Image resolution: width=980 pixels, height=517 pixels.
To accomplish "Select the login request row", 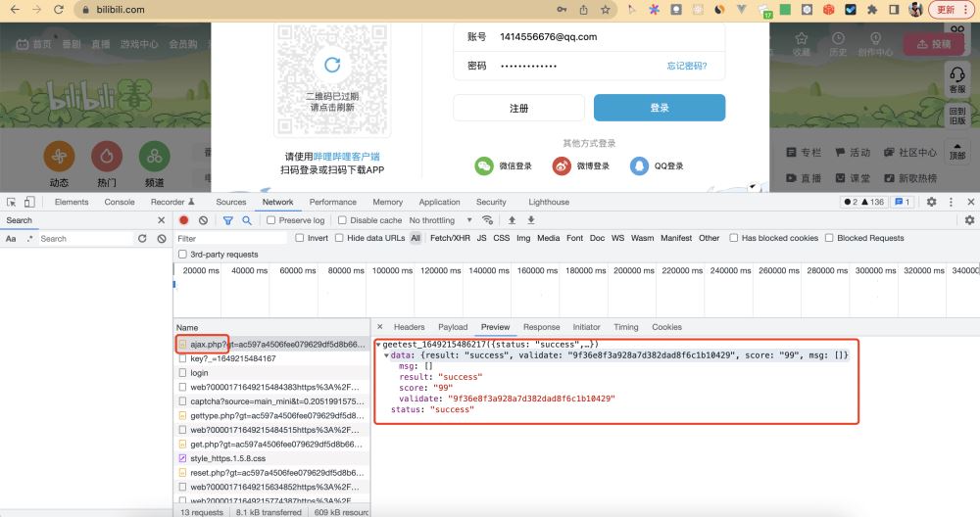I will point(271,373).
